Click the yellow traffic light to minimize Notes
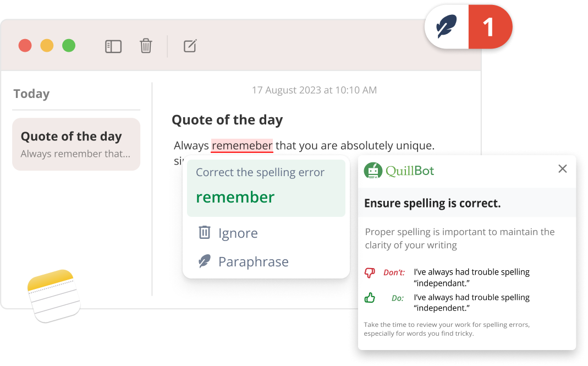This screenshot has height=366, width=588. 47,45
